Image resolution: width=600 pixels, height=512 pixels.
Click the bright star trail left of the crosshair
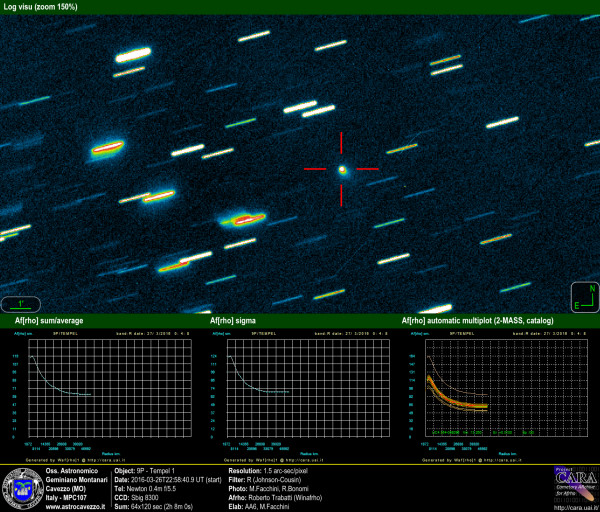pos(242,218)
